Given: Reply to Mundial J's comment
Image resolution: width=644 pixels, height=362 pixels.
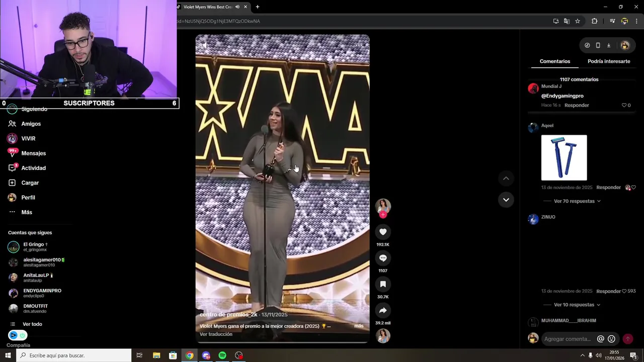Looking at the screenshot, I should [x=577, y=105].
